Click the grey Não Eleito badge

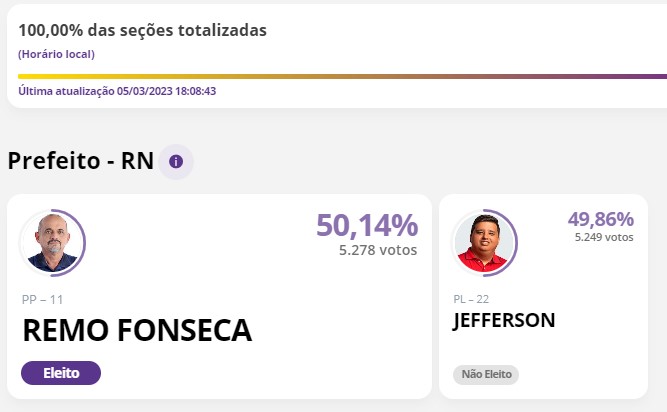(x=486, y=374)
